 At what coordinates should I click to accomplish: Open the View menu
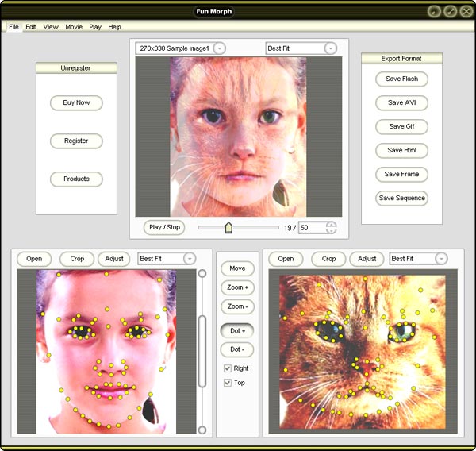pyautogui.click(x=51, y=27)
